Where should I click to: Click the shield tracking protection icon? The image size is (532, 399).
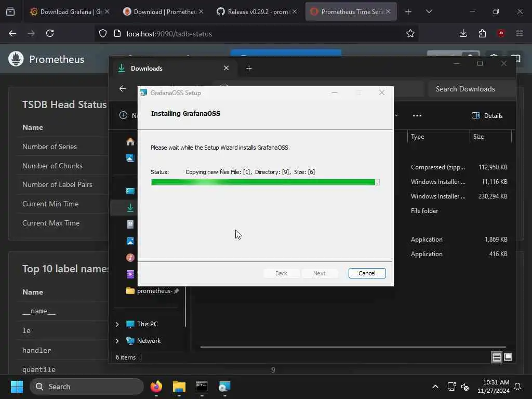[x=103, y=33]
